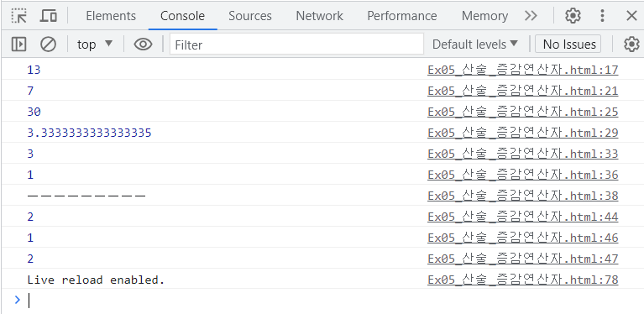The width and height of the screenshot is (644, 314).
Task: Open DevTools settings gear in tab bar
Action: click(x=573, y=16)
